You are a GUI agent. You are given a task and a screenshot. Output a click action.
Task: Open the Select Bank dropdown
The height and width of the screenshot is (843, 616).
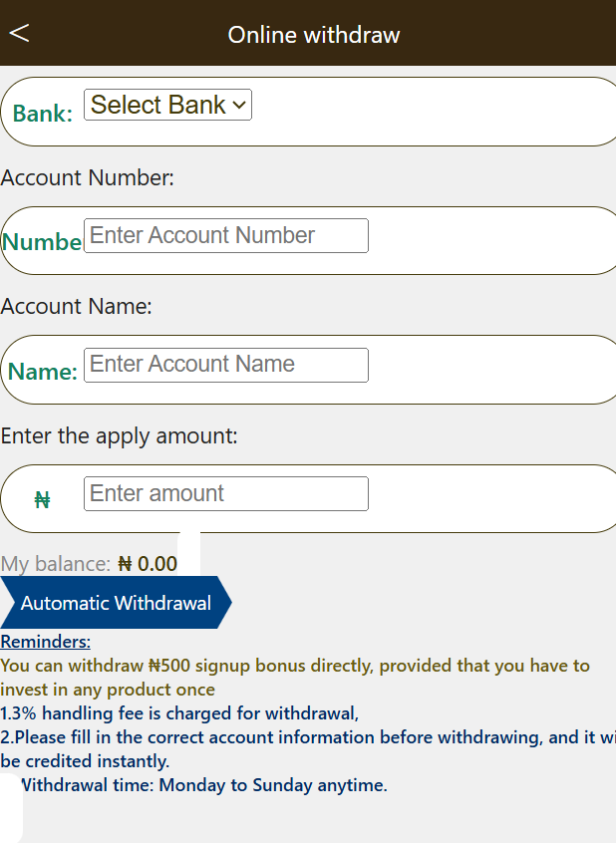(167, 105)
